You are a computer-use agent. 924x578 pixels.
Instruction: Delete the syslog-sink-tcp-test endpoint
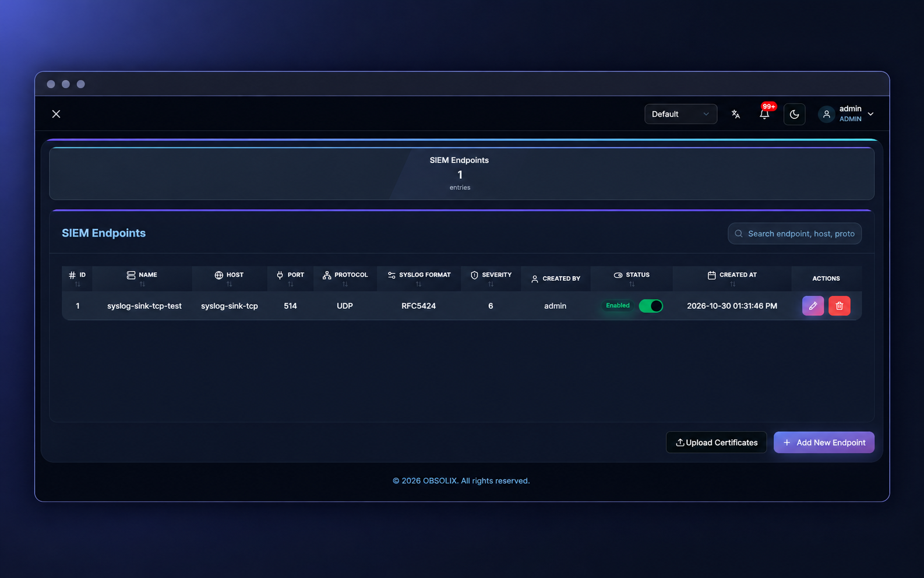(x=840, y=306)
